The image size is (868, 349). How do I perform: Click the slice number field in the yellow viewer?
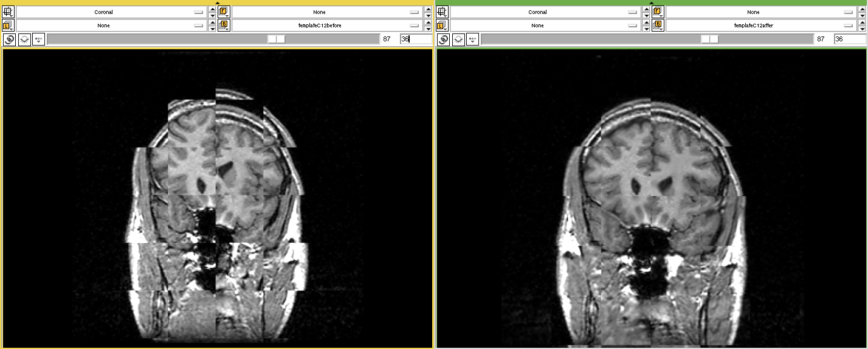coord(415,40)
